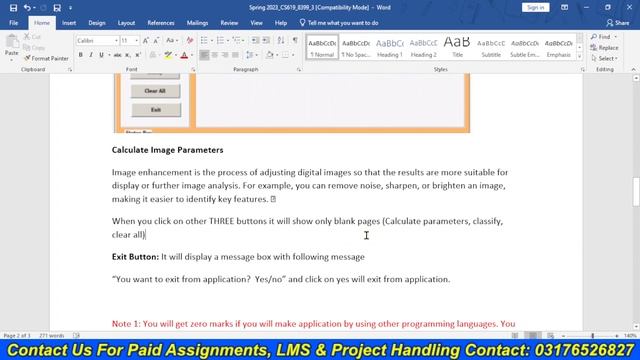Open Ribbon Display Options
The height and width of the screenshot is (360, 640).
coord(564,7)
